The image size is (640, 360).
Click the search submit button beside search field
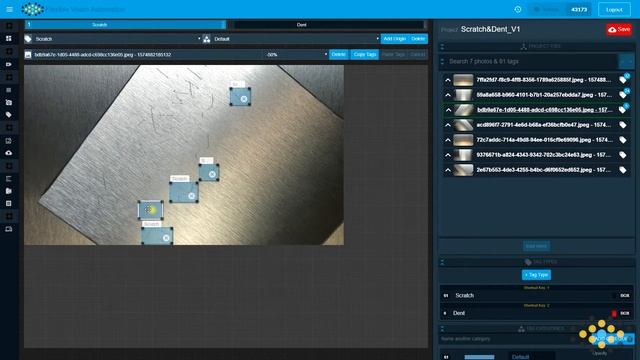click(626, 62)
